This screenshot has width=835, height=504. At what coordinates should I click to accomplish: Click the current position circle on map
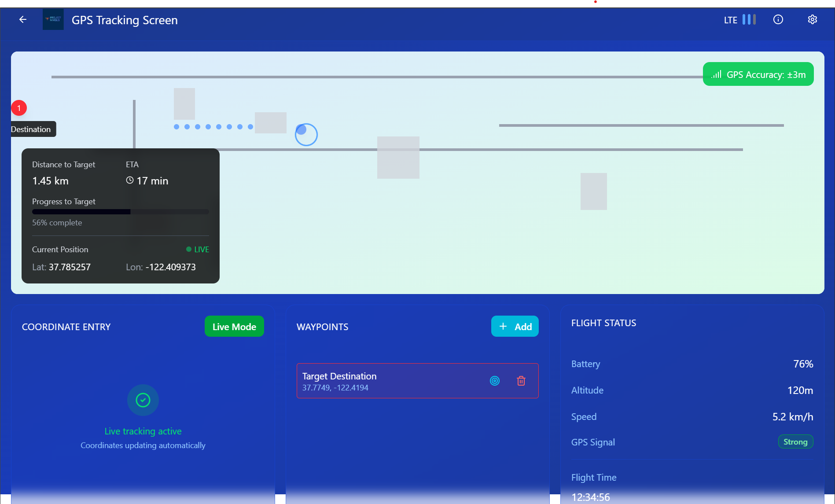306,134
